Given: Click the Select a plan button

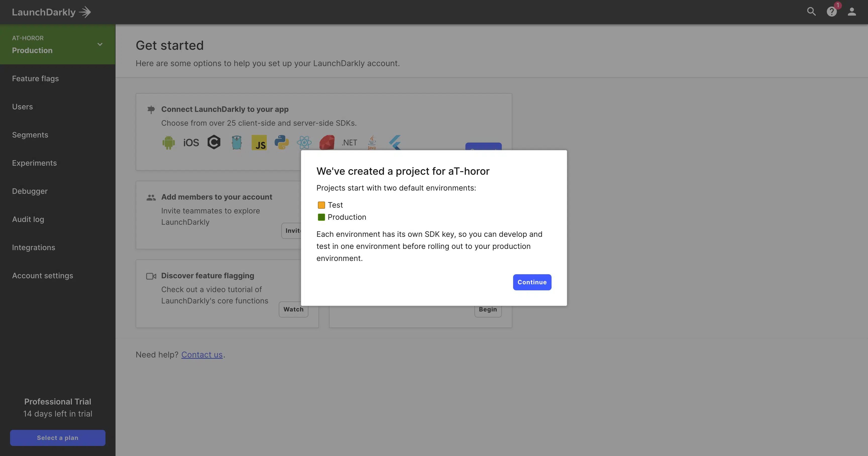Looking at the screenshot, I should click(58, 438).
